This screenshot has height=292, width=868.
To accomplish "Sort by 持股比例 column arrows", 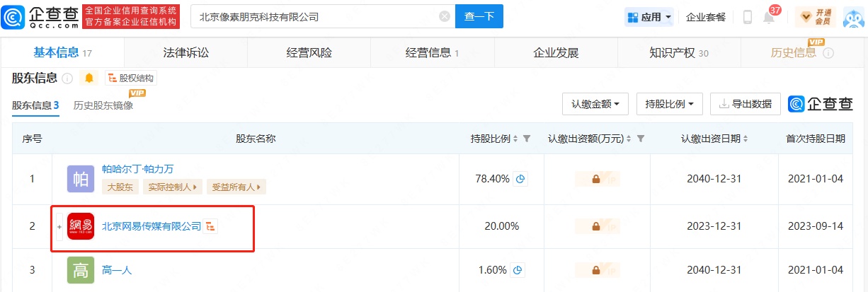I will tap(516, 139).
